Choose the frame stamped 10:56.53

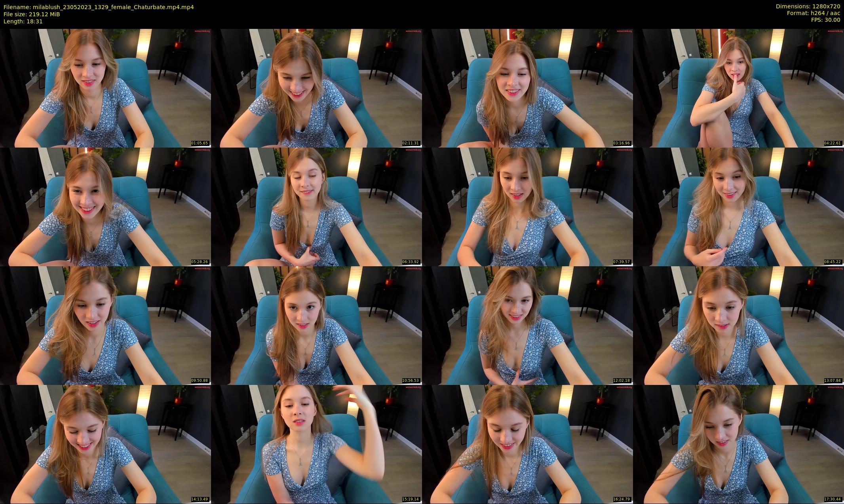[x=316, y=325]
